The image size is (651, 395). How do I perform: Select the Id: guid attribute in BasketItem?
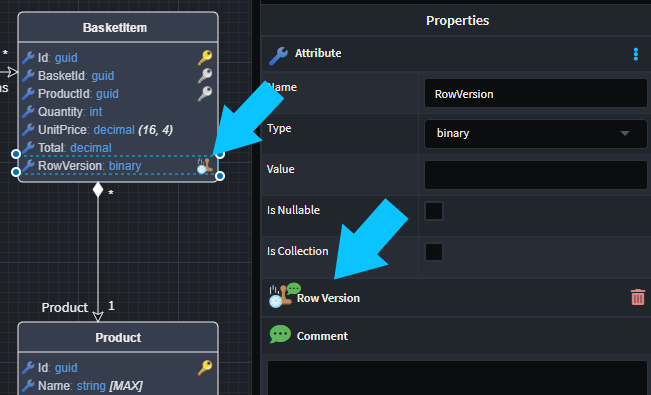[x=58, y=58]
